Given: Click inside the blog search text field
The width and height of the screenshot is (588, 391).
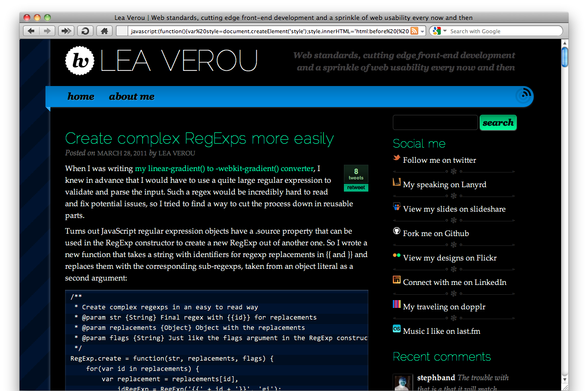Looking at the screenshot, I should point(435,123).
